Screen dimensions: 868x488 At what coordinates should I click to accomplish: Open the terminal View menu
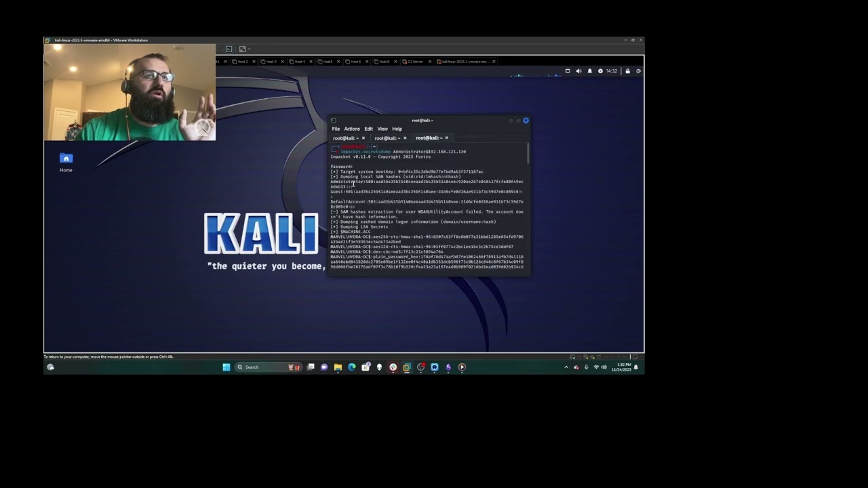(382, 129)
